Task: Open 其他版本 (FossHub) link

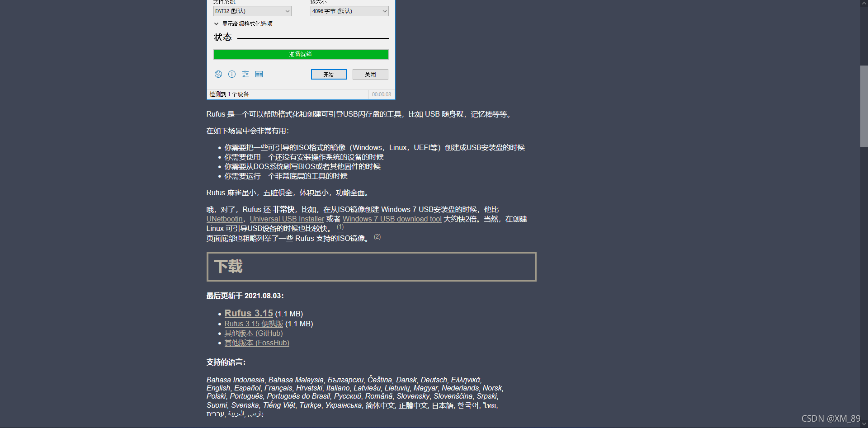Action: tap(257, 343)
